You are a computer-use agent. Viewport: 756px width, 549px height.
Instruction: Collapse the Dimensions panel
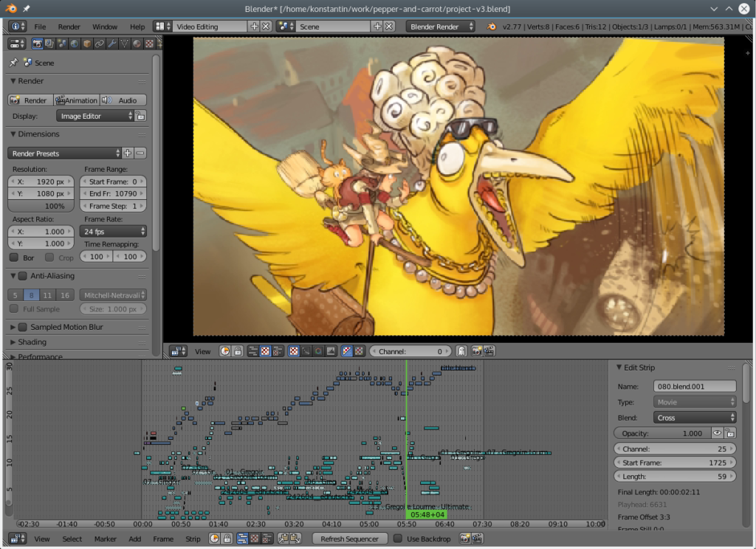pos(13,134)
